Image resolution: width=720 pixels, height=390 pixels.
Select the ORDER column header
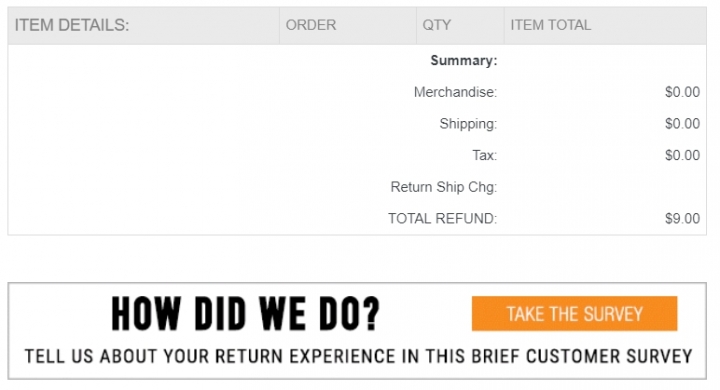coord(311,25)
